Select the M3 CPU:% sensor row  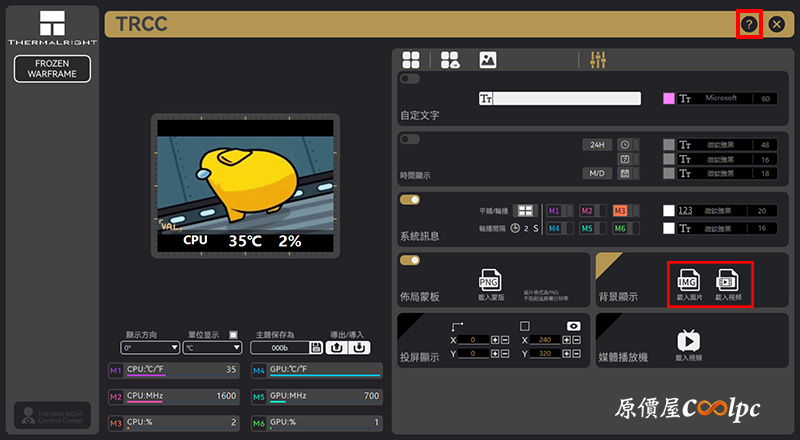(173, 423)
